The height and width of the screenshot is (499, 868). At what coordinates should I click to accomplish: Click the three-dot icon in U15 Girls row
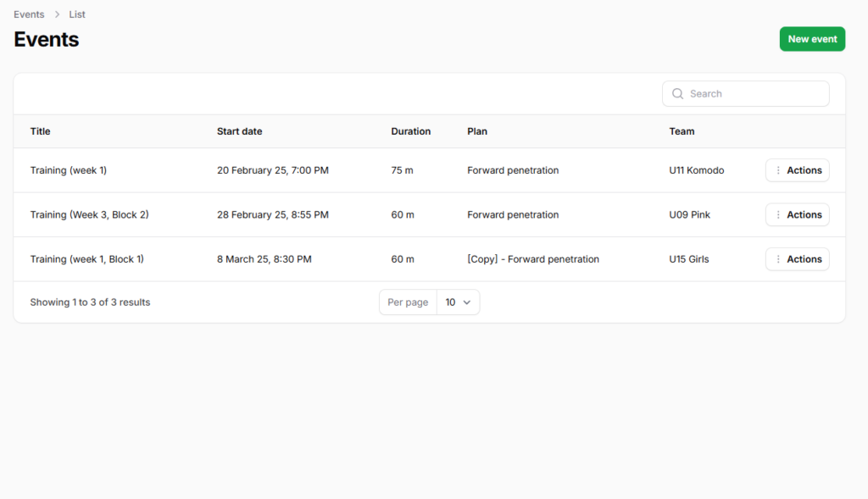[x=778, y=259]
